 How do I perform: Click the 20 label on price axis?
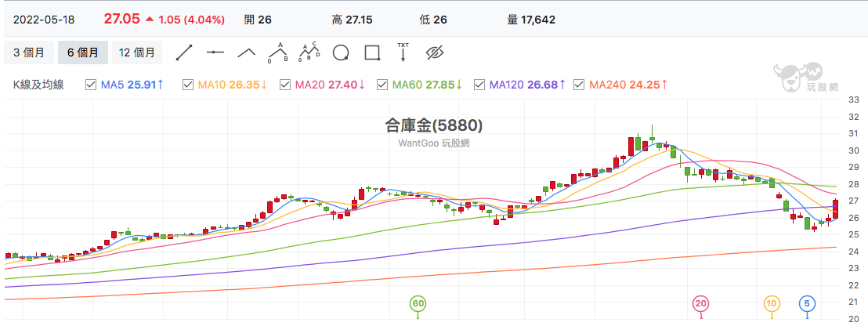coord(853,319)
